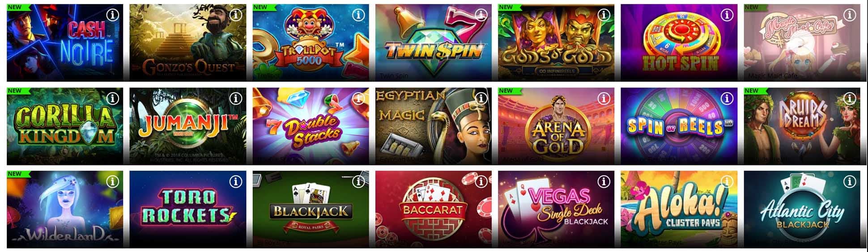
Task: Launch the Egyptian Magic game
Action: 433,126
